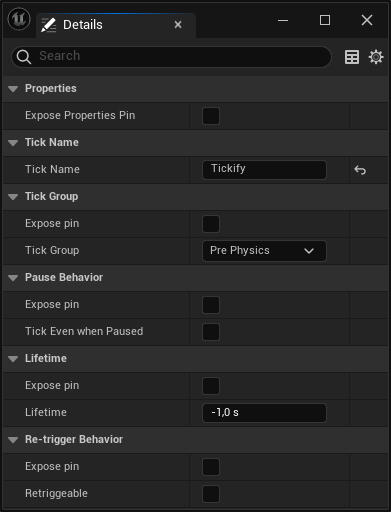This screenshot has width=391, height=512.
Task: Enable the Retriggeable checkbox
Action: pyautogui.click(x=211, y=494)
